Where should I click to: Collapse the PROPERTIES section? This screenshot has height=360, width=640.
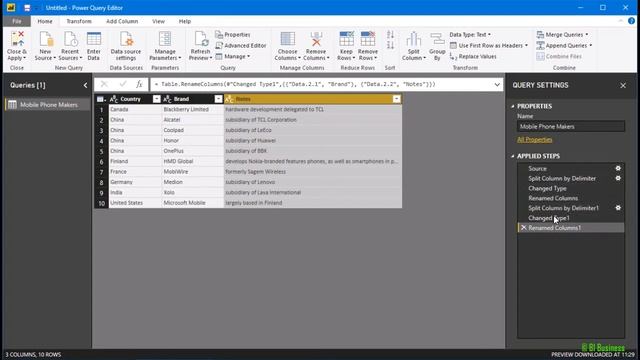(x=513, y=106)
